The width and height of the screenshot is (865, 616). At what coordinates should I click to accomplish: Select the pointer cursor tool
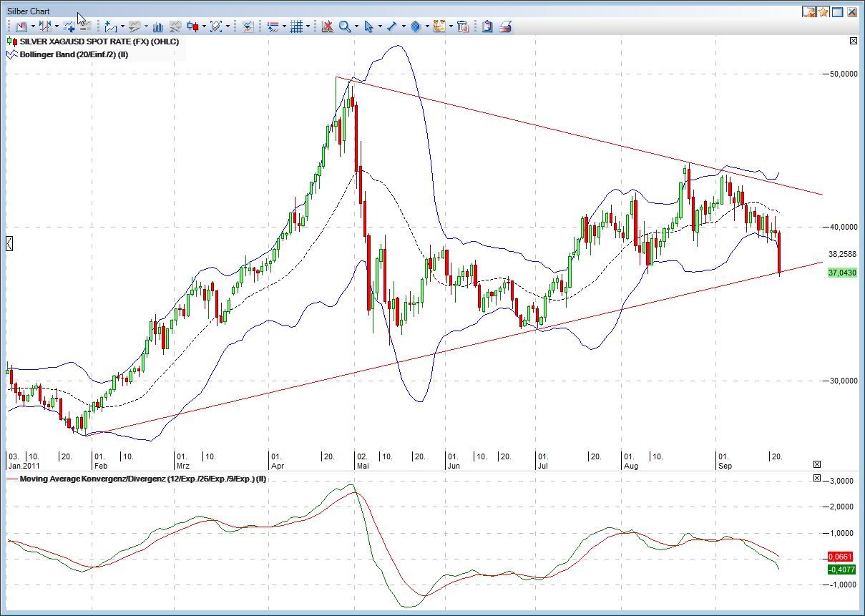point(368,26)
